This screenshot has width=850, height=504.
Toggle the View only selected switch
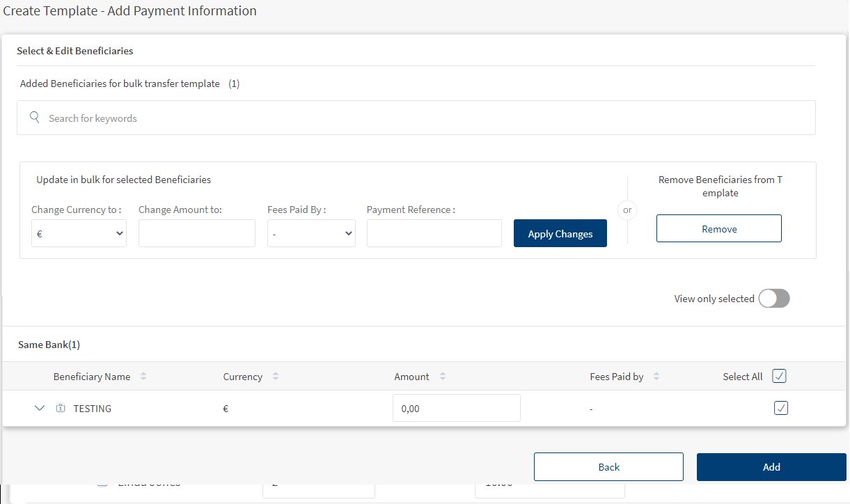(774, 299)
